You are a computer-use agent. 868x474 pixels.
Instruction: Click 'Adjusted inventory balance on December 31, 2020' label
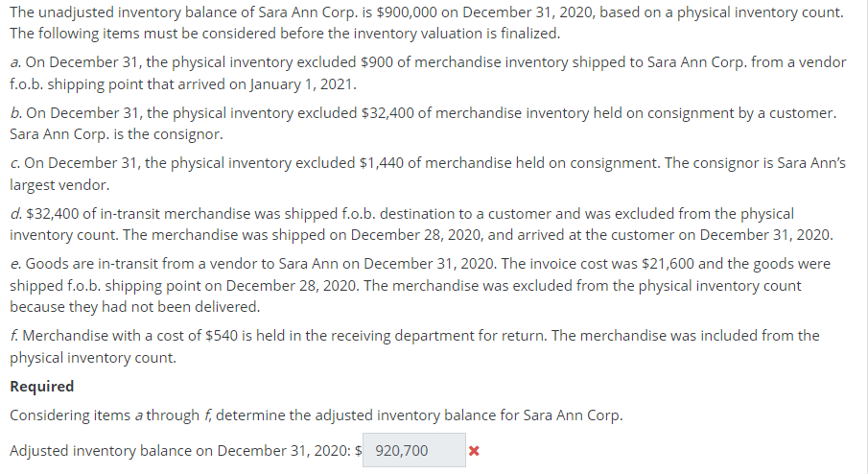180,451
